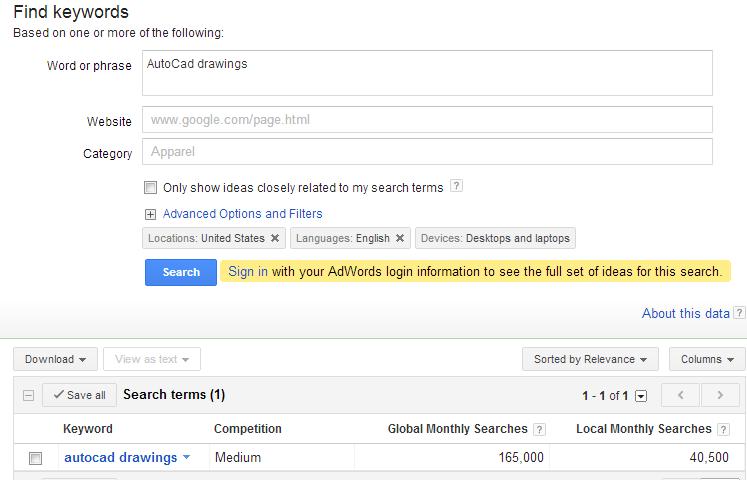Click the Save all button

coord(79,395)
